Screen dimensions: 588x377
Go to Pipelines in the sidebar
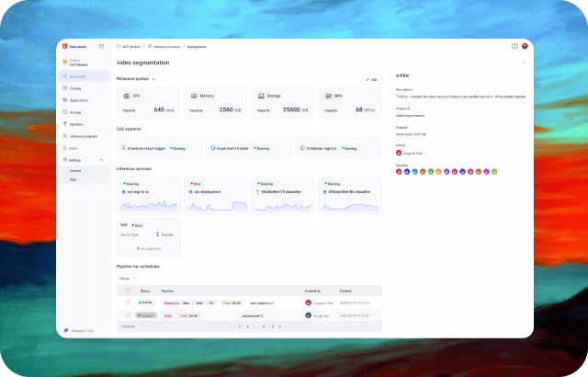[x=76, y=123]
